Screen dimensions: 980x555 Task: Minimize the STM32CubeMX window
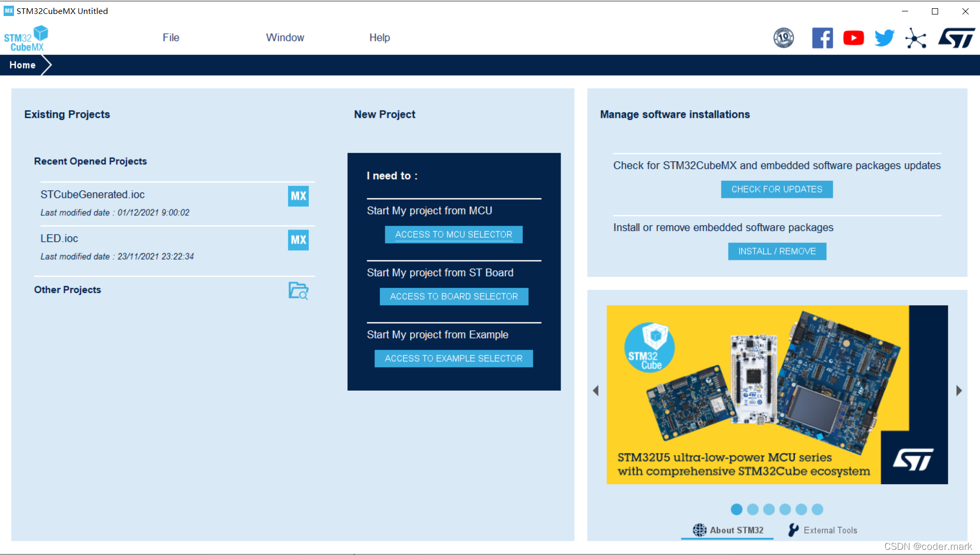coord(904,11)
